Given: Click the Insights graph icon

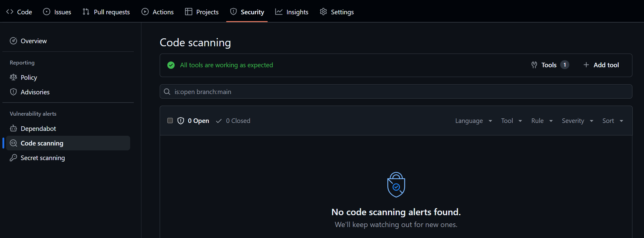Looking at the screenshot, I should (x=279, y=12).
